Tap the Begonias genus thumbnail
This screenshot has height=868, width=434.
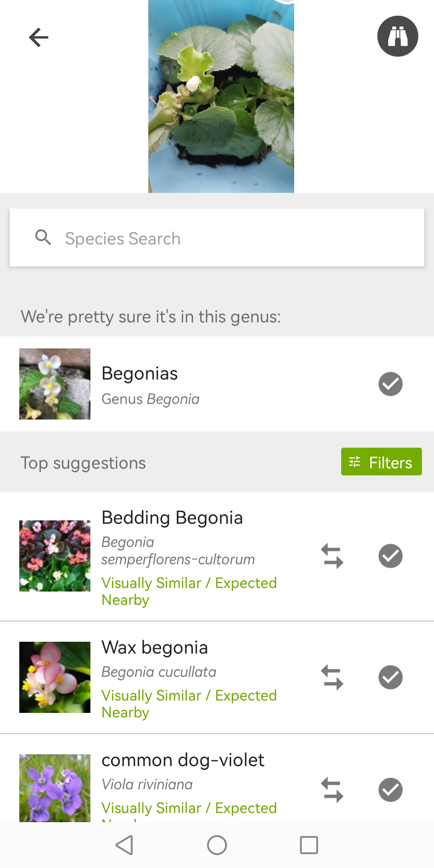click(x=55, y=384)
